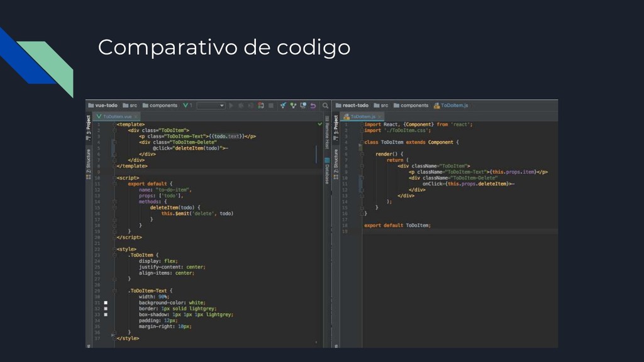Open the Remote Host side panel
The height and width of the screenshot is (362, 644).
click(327, 132)
